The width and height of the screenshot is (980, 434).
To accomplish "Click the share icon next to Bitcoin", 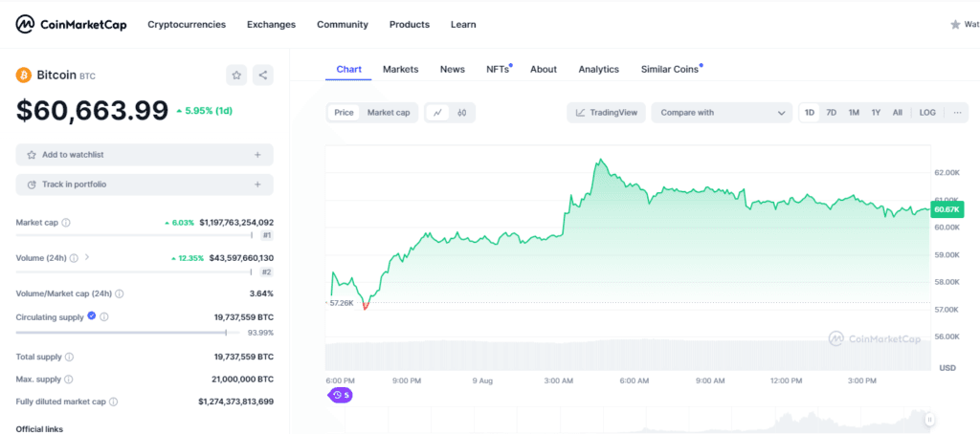I will pos(262,75).
